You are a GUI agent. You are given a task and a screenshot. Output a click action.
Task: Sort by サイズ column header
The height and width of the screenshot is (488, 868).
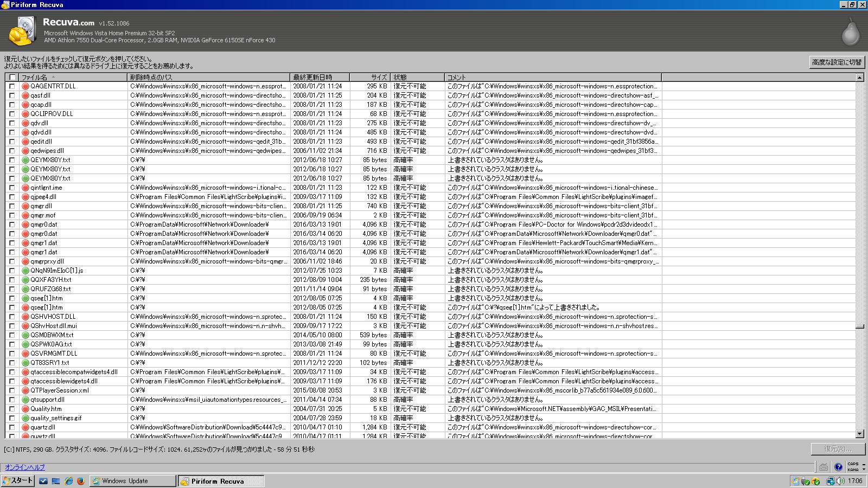[370, 78]
